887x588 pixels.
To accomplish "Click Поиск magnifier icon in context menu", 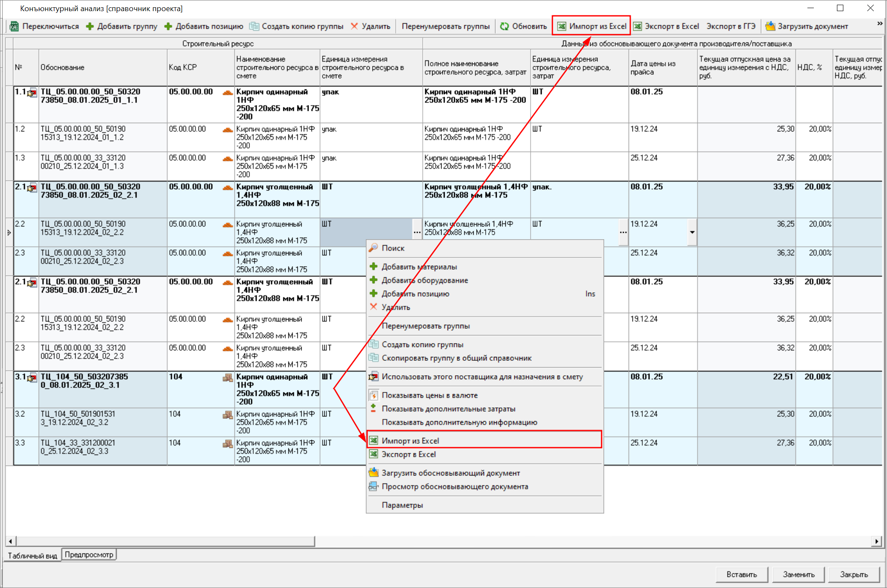I will click(374, 248).
